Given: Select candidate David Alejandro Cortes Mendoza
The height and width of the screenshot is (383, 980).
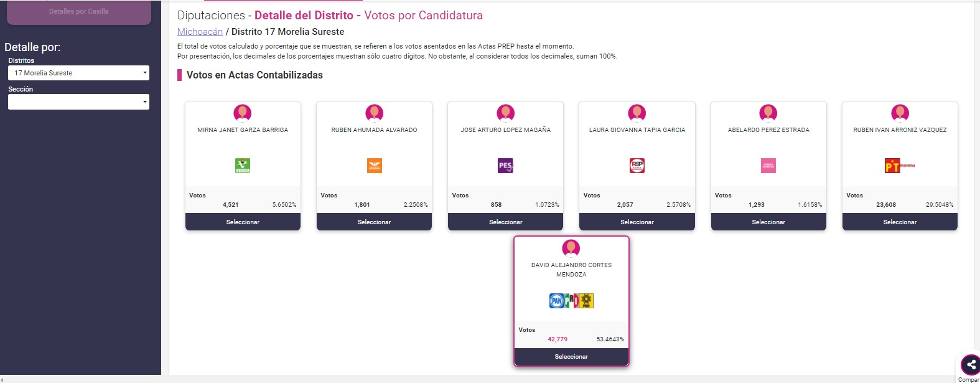Looking at the screenshot, I should click(571, 357).
